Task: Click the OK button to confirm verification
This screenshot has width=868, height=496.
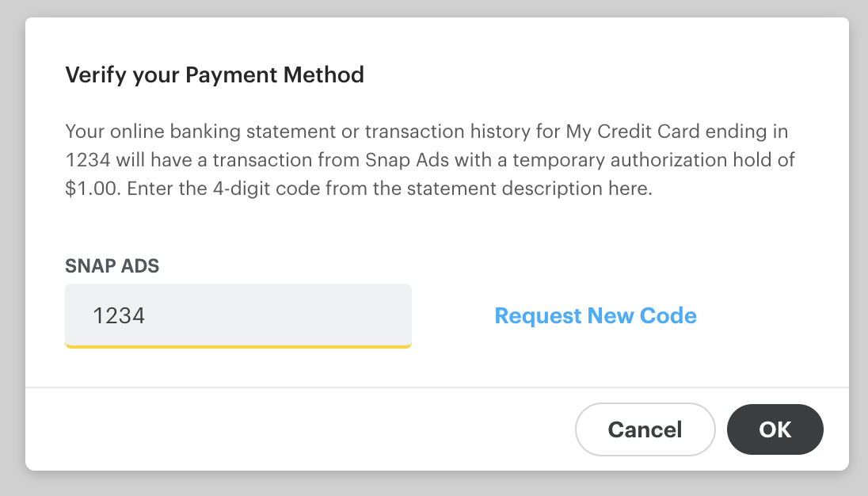Action: tap(775, 429)
